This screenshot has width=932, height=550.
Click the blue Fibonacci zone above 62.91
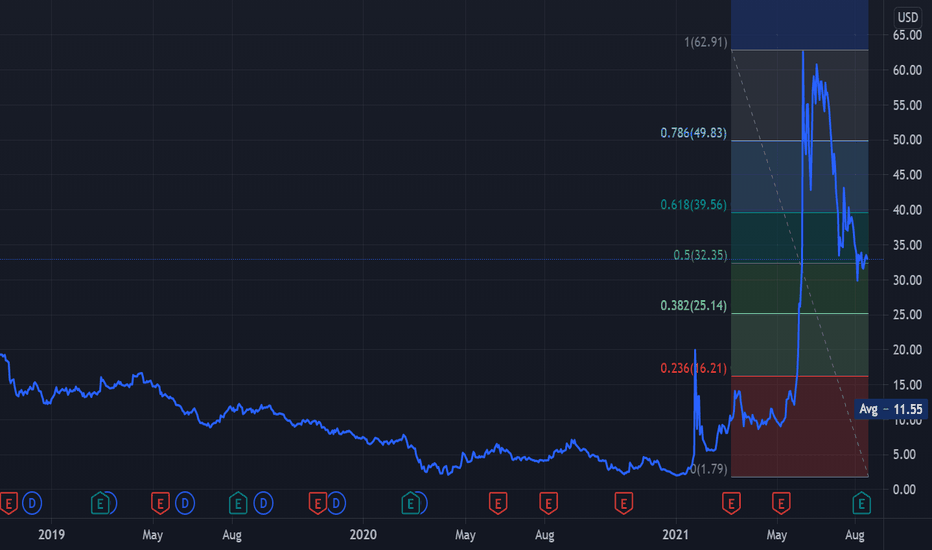[799, 24]
